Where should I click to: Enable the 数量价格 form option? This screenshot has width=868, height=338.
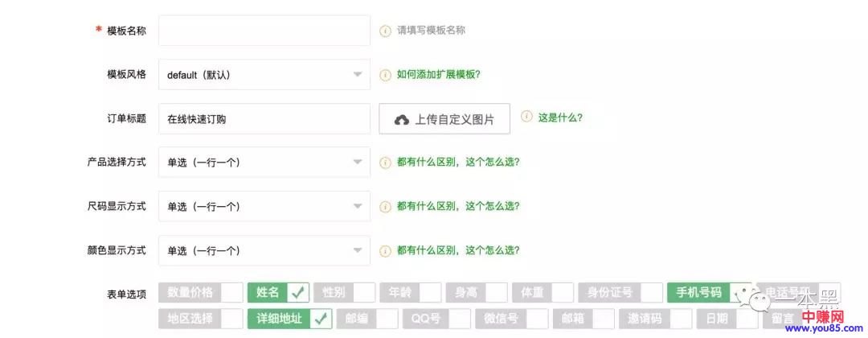click(x=231, y=293)
